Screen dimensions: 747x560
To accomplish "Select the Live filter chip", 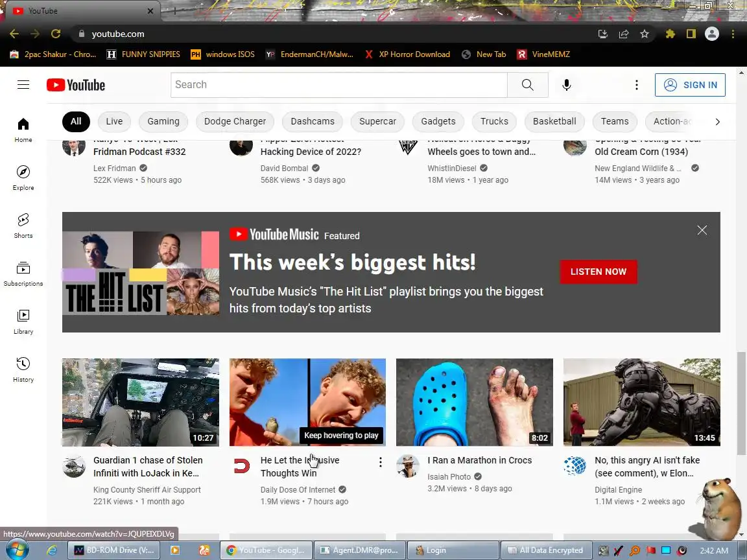I will tap(114, 121).
